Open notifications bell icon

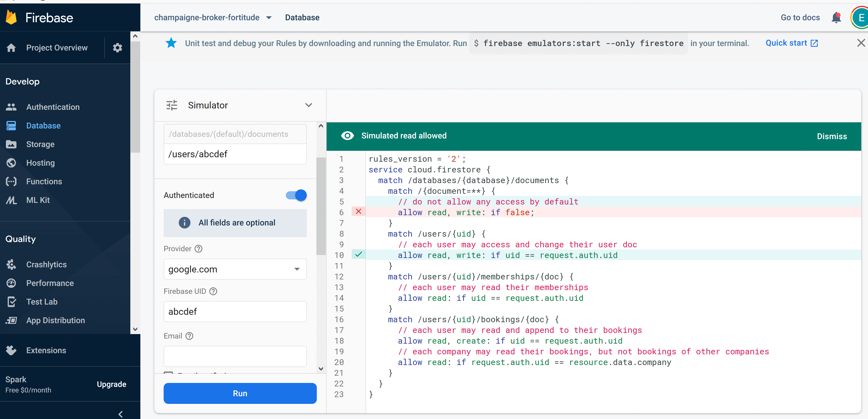[x=836, y=17]
